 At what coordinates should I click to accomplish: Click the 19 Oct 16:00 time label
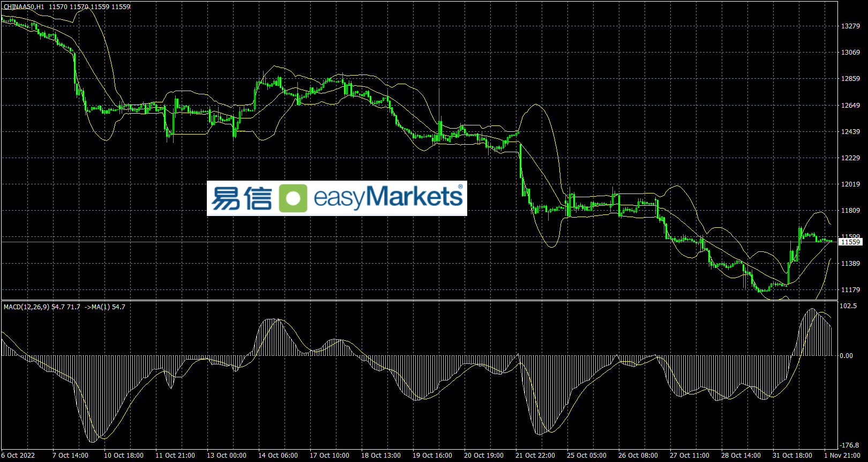pos(432,456)
